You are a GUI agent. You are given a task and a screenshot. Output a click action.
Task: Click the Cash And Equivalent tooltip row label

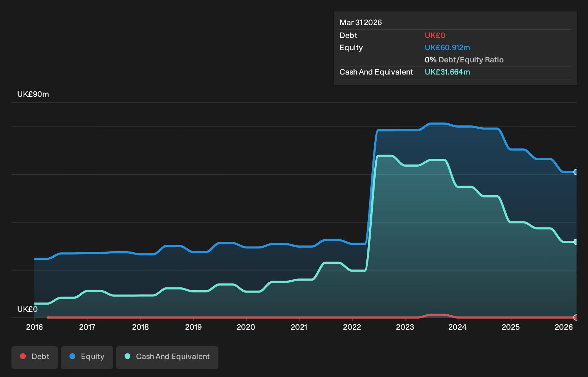(376, 72)
